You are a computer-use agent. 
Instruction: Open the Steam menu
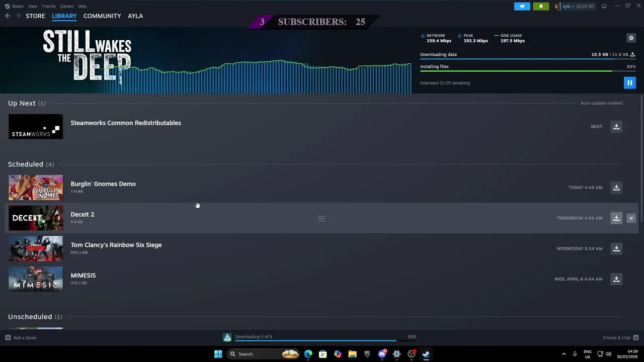click(x=15, y=6)
